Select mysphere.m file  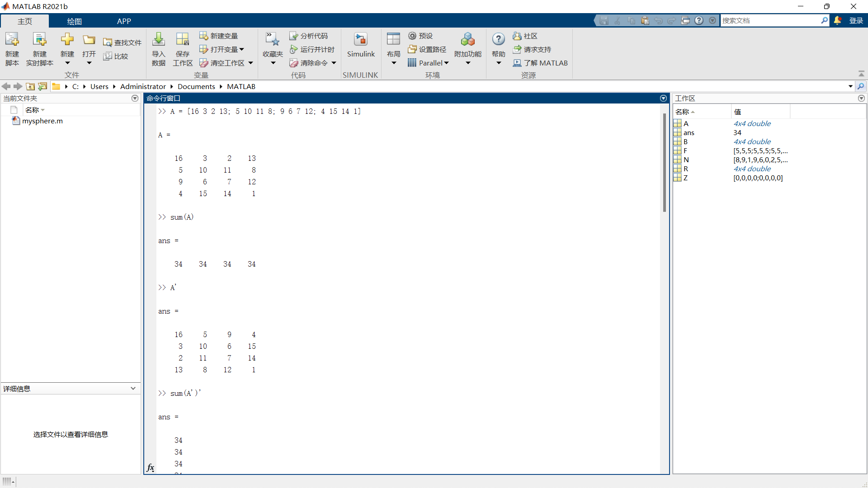point(42,121)
